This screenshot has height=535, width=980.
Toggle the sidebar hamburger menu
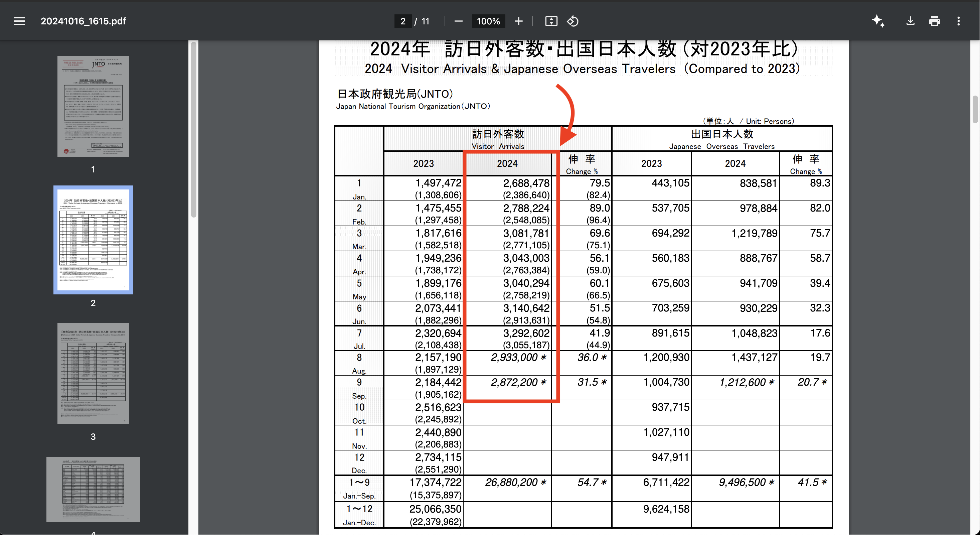[19, 21]
